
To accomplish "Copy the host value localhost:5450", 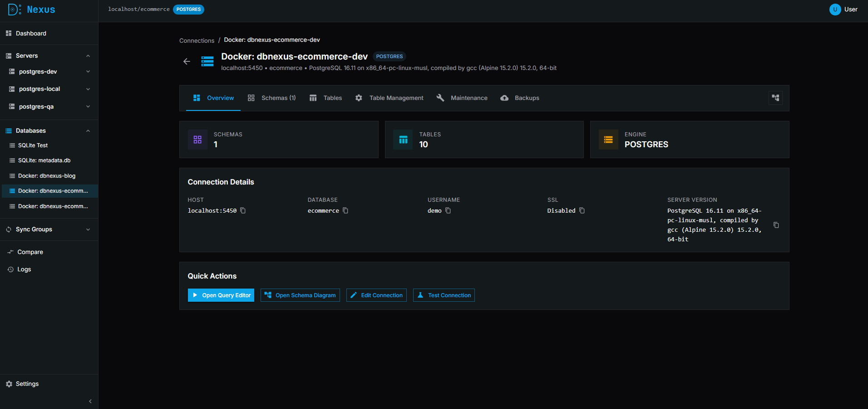I will (x=243, y=210).
